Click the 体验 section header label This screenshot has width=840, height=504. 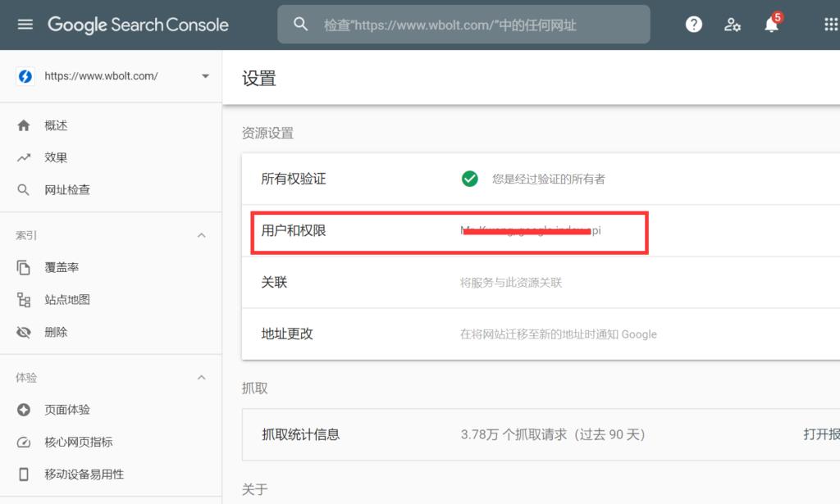coord(25,378)
